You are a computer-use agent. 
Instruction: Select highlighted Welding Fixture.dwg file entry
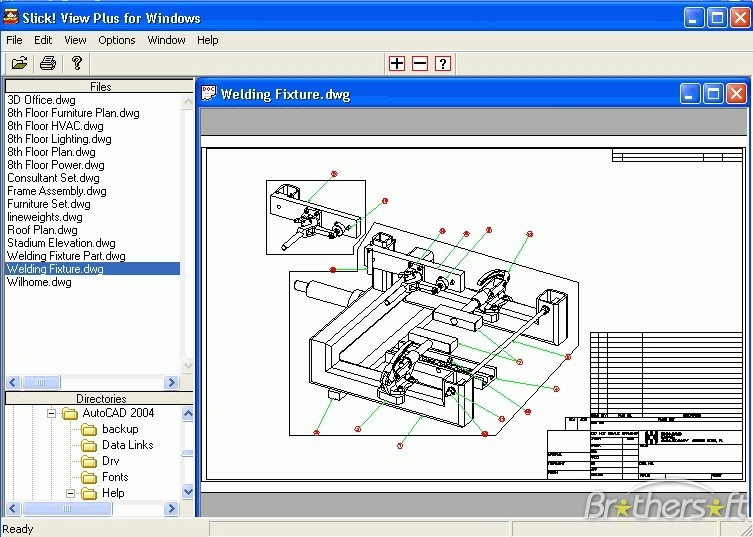pyautogui.click(x=93, y=268)
